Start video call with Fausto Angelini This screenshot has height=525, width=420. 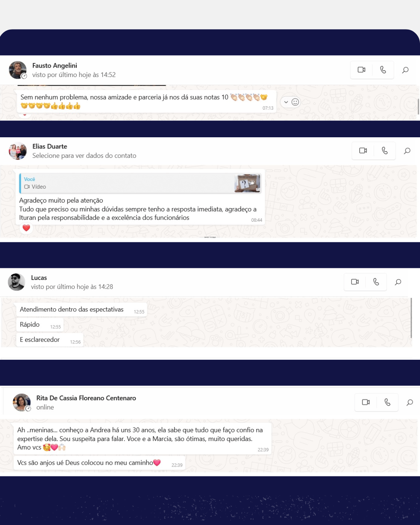coord(361,70)
